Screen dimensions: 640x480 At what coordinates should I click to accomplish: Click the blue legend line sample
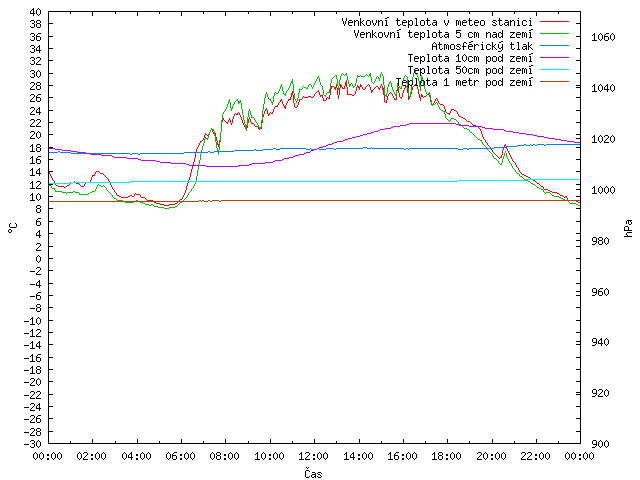click(x=554, y=46)
